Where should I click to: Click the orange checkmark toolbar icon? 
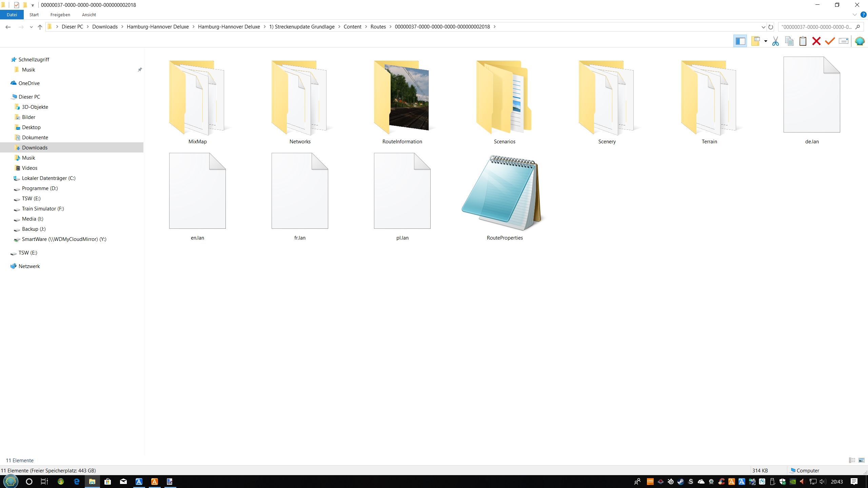pyautogui.click(x=830, y=41)
